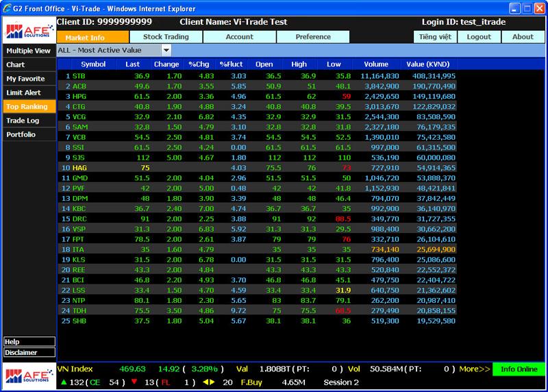Select the SAM symbol row

pyautogui.click(x=257, y=127)
